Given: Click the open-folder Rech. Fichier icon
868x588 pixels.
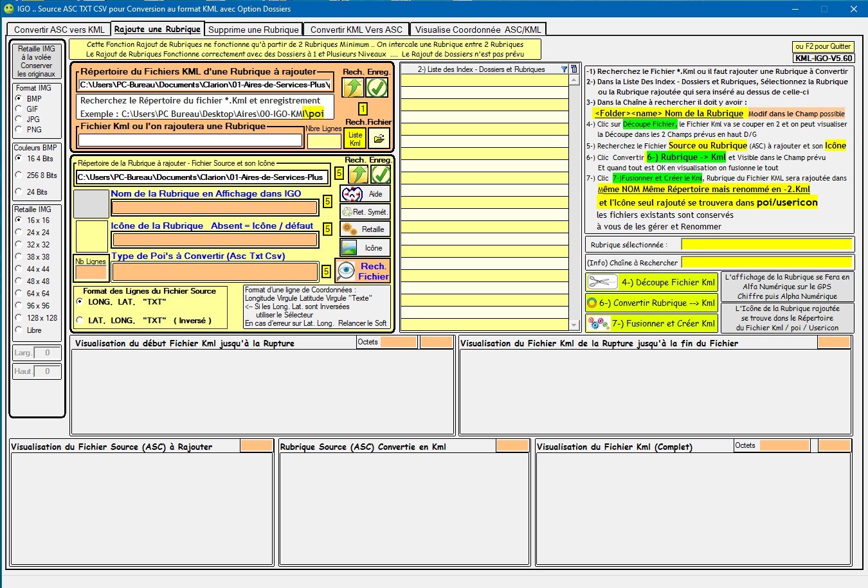Looking at the screenshot, I should point(379,138).
